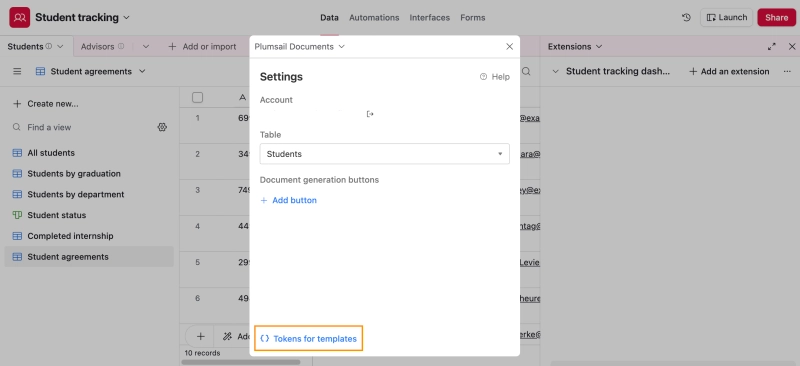Click Add or import table
The height and width of the screenshot is (366, 800).
202,46
